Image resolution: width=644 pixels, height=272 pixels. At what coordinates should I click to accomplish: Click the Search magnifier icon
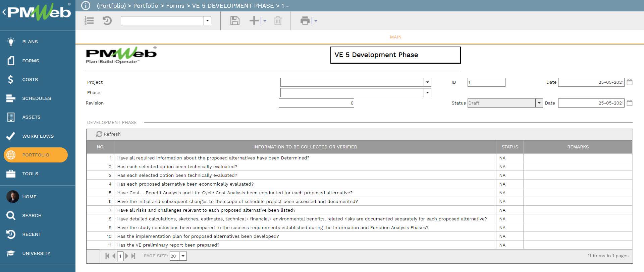click(11, 215)
